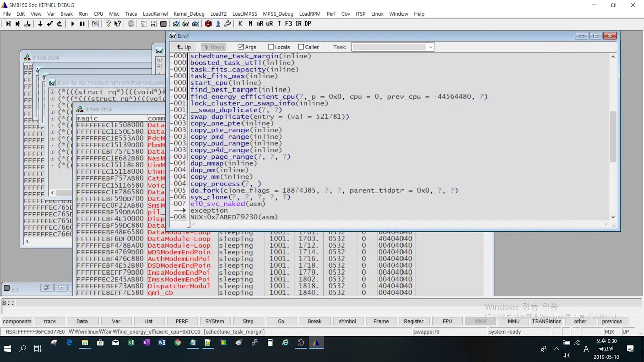Click the wrench settings toolbar icon
This screenshot has height=362, width=644.
(x=227, y=24)
